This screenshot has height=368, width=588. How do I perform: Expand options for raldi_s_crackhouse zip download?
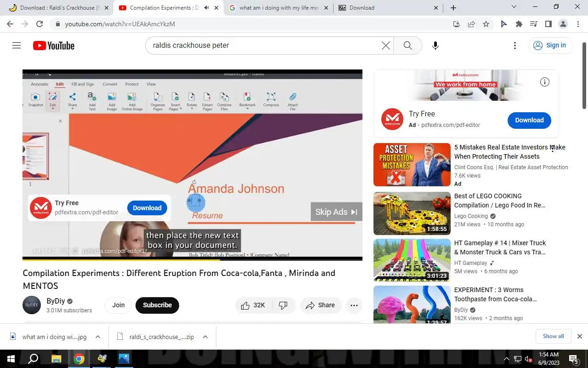[205, 337]
